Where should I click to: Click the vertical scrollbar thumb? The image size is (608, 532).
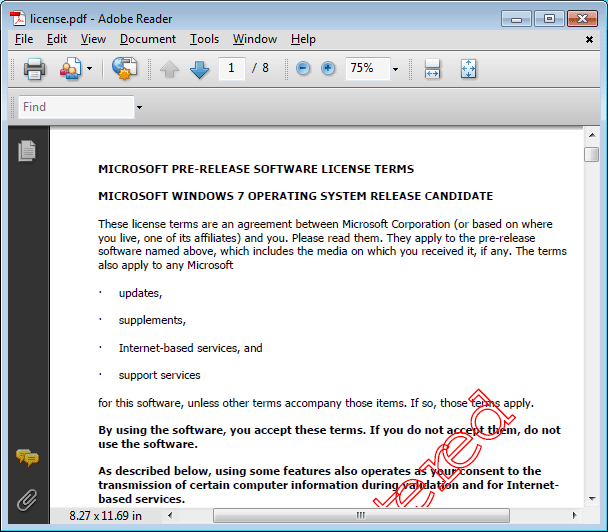[592, 154]
